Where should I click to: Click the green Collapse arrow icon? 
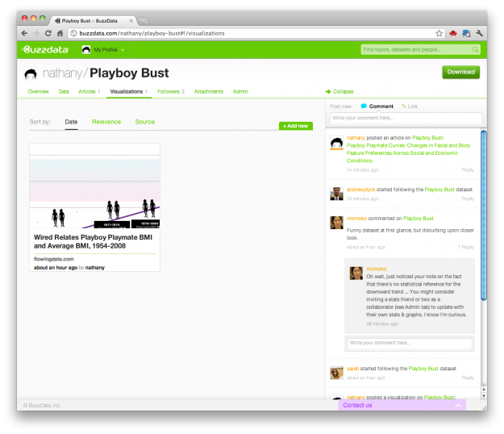tap(328, 92)
